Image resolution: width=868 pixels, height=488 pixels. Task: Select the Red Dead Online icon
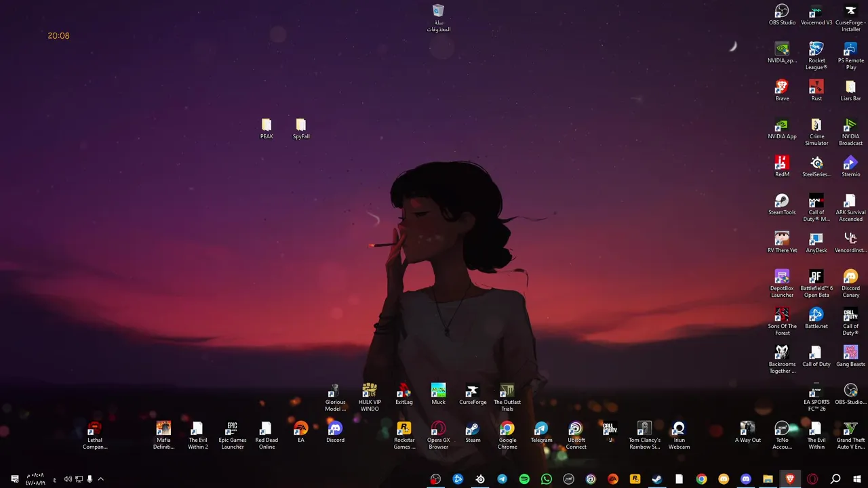click(x=267, y=436)
